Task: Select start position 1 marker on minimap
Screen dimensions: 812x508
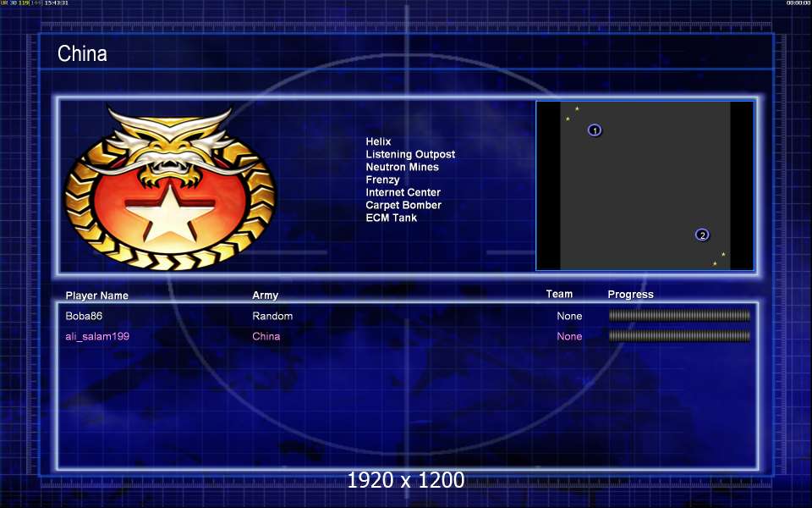Action: (595, 130)
